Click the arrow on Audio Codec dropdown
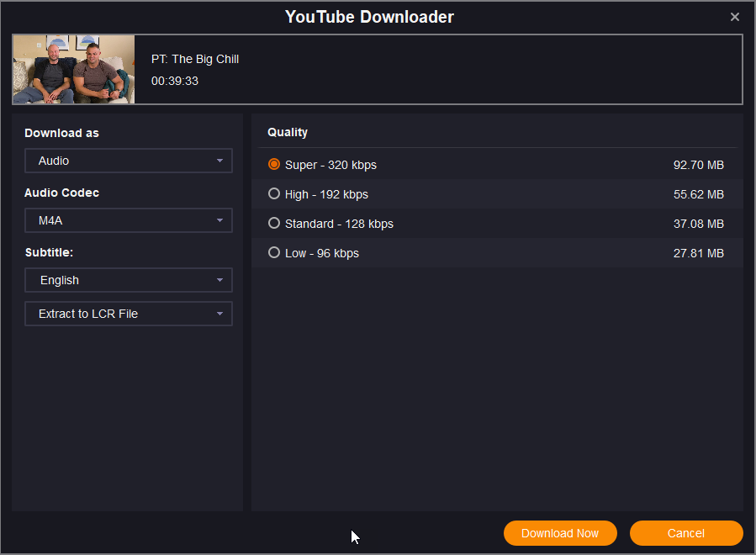Screen dimensions: 756x555 (219, 221)
